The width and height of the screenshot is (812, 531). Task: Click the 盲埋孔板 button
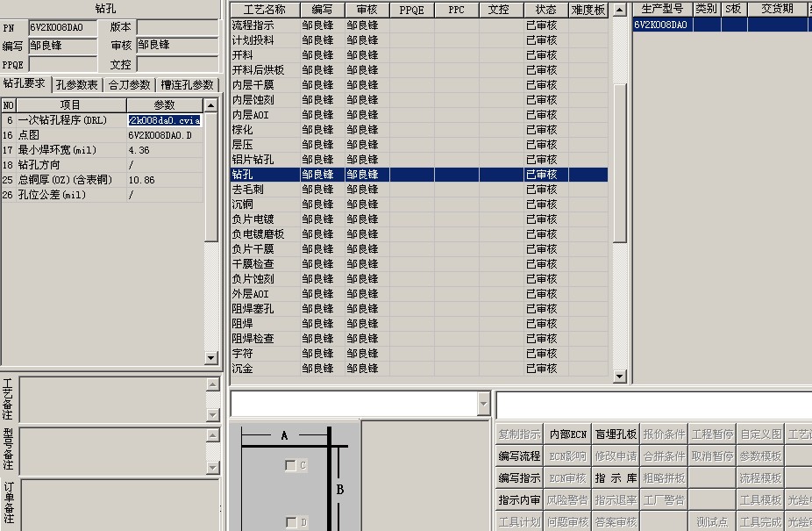pos(616,434)
